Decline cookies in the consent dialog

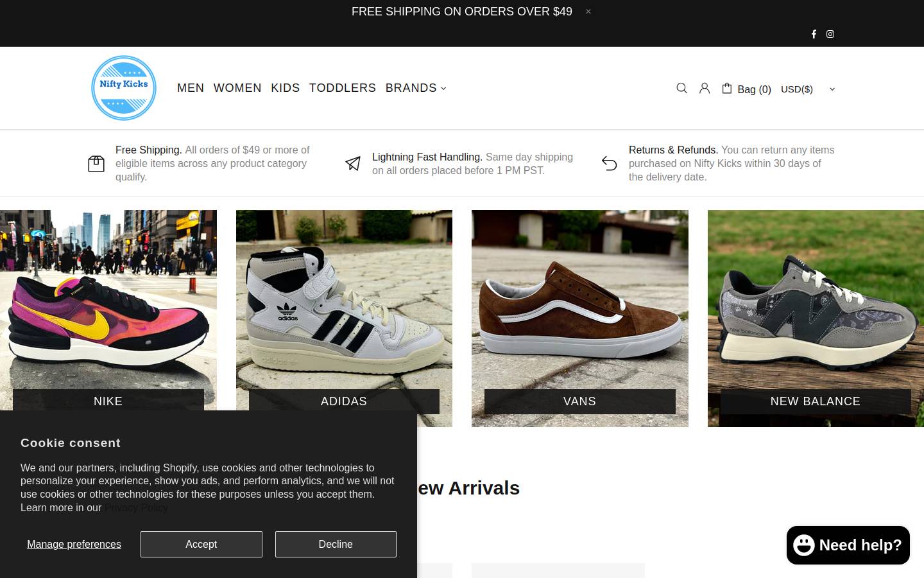(336, 544)
